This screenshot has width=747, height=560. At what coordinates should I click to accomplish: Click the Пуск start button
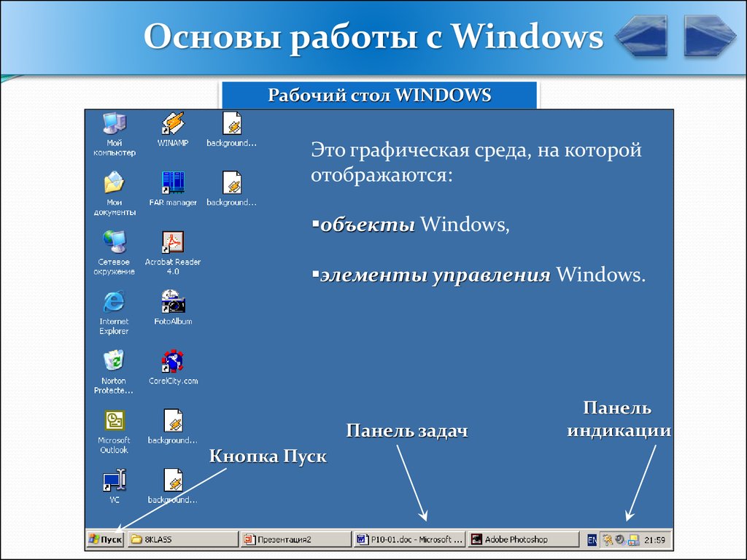(x=106, y=539)
